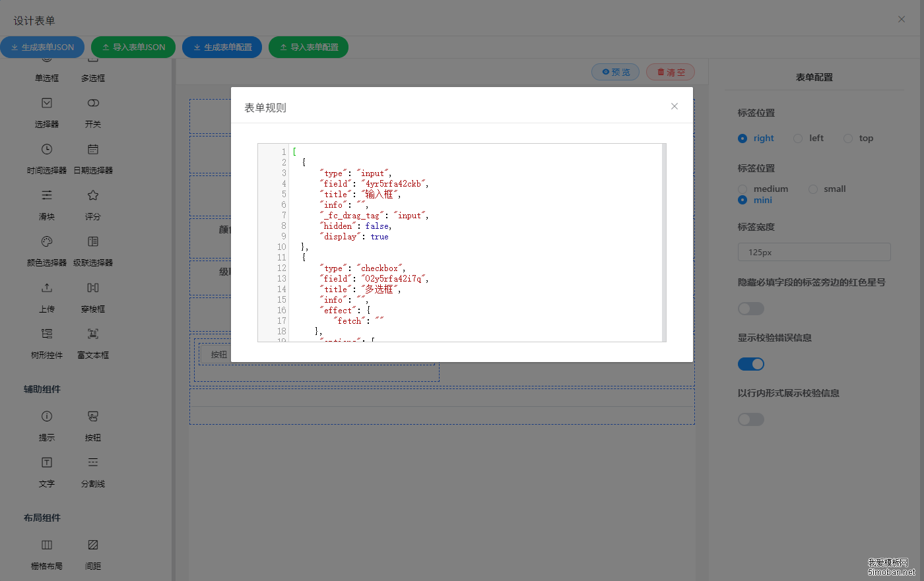Enable hiding required field red asterisks
Viewport: 924px width, 581px height.
coord(750,308)
